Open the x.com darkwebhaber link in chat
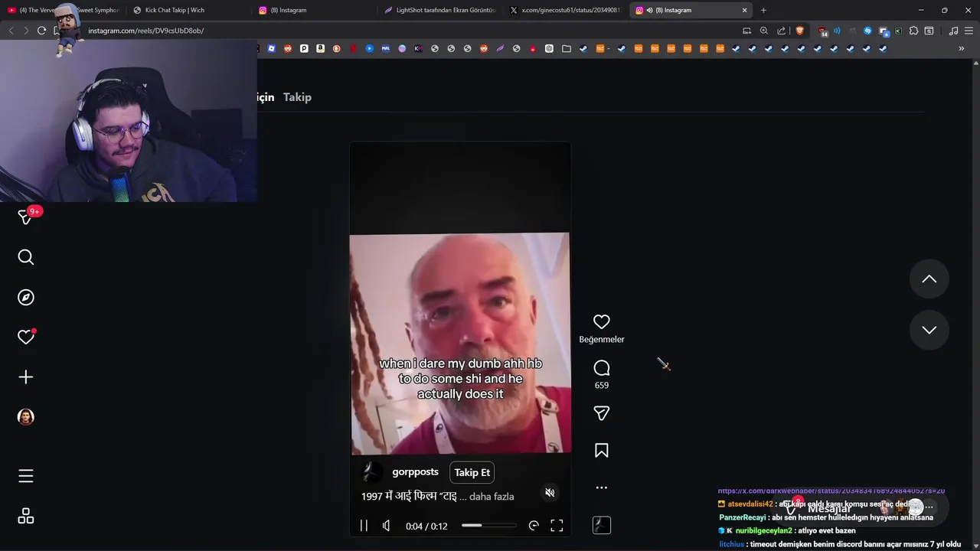980x551 pixels. [831, 491]
